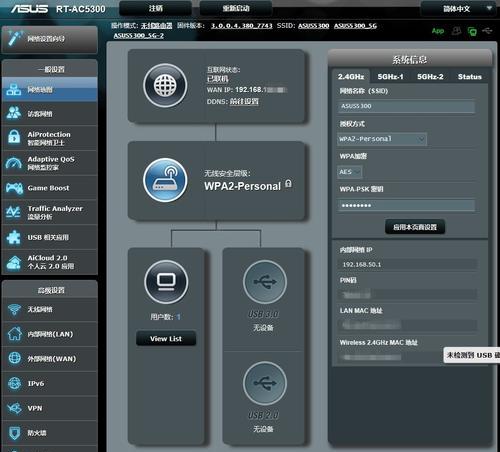Click the View List button
Viewport: 500px width, 452px height.
pyautogui.click(x=166, y=339)
